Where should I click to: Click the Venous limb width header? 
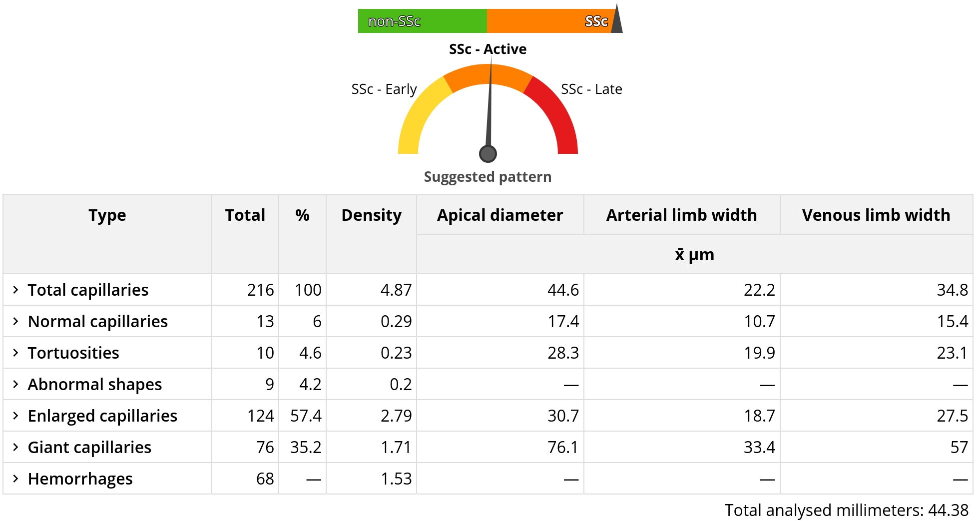coord(876,215)
